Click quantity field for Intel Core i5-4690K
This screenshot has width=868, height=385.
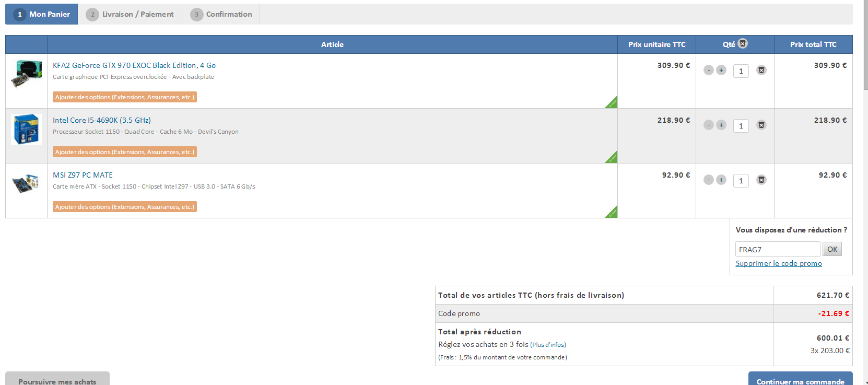click(x=741, y=126)
